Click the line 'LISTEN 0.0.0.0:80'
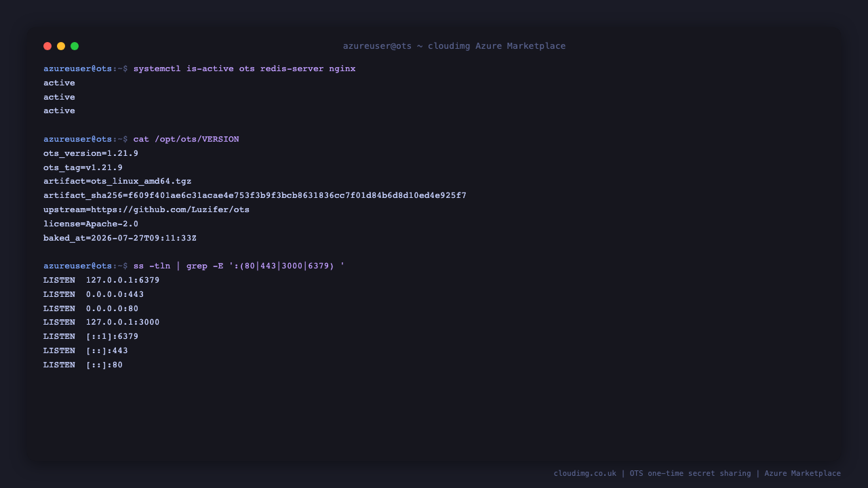This screenshot has width=868, height=488. pos(91,309)
